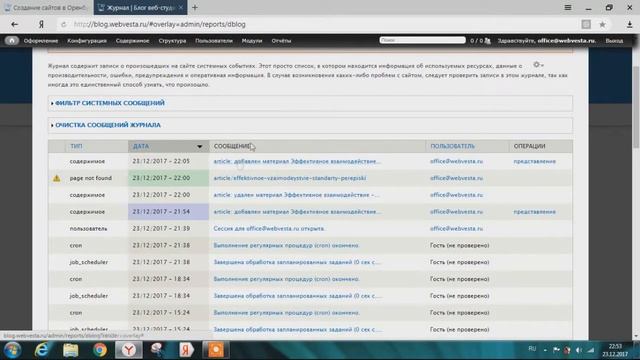Click Выход logout link

(x=614, y=41)
